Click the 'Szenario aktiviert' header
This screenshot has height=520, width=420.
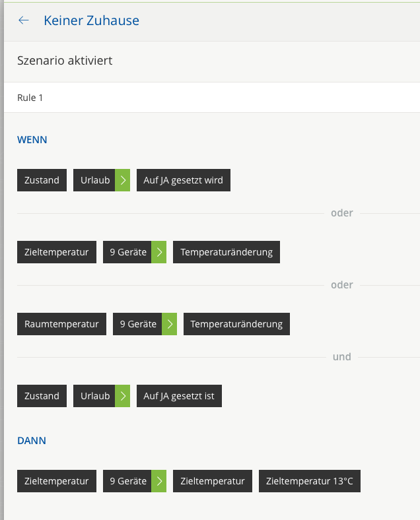point(65,61)
